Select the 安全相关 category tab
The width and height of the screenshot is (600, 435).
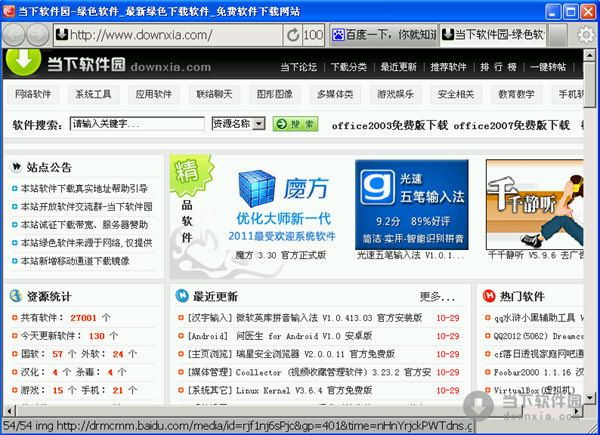(456, 94)
